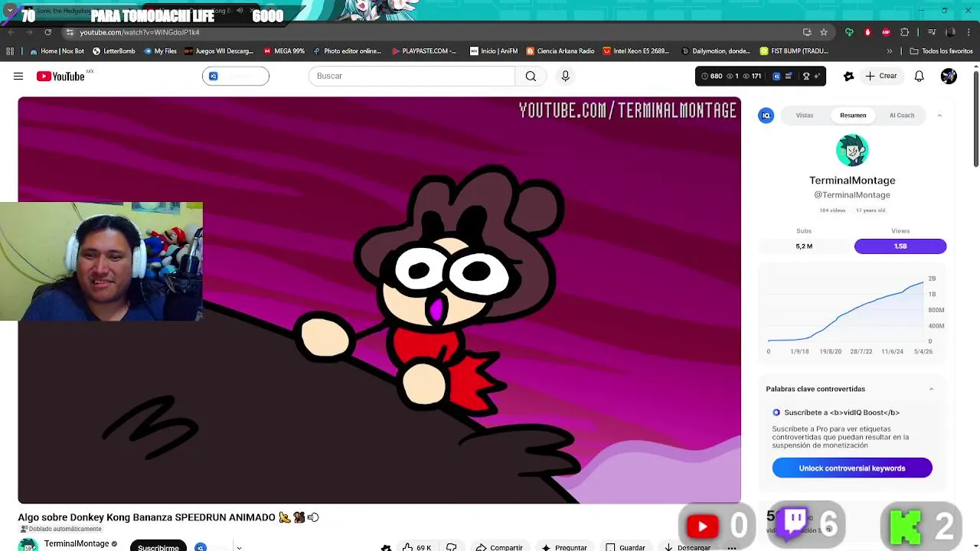Click the vidIQ search pill in header
This screenshot has height=551, width=980.
(x=236, y=76)
